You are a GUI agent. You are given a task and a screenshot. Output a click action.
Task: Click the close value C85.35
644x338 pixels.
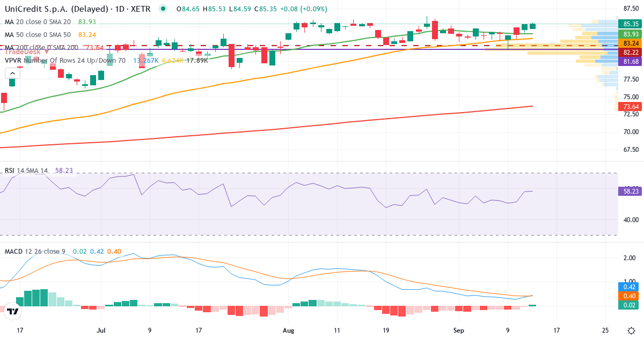click(x=266, y=9)
